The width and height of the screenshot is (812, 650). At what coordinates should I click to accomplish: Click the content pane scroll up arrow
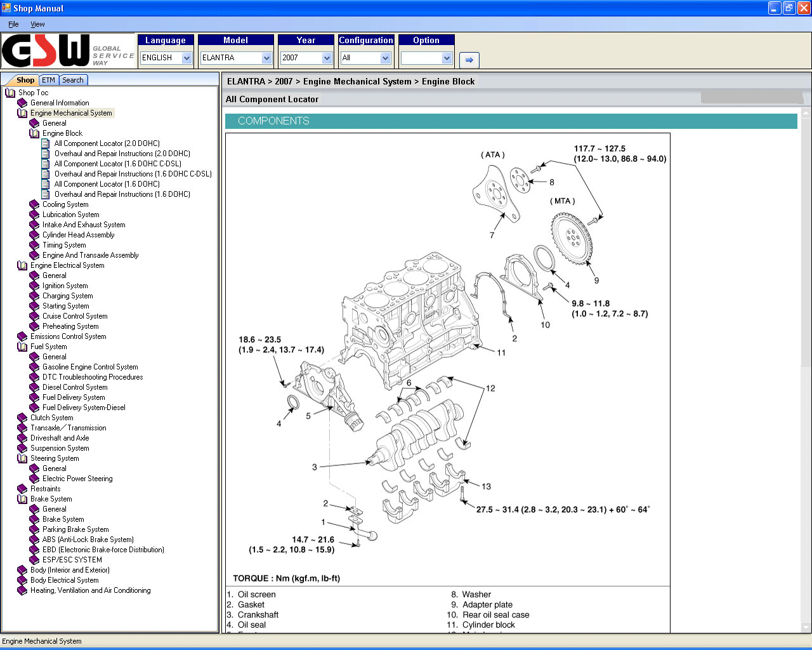point(806,112)
